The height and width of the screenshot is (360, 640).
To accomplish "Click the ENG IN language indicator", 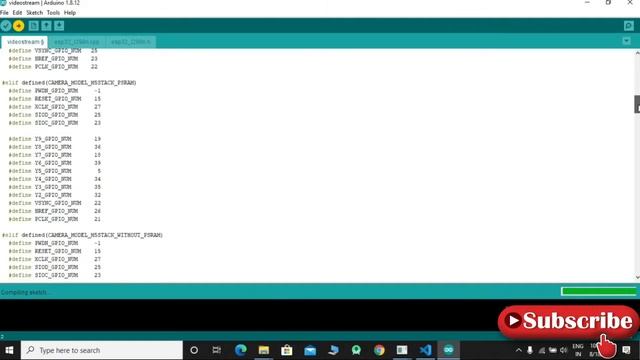I will (578, 350).
